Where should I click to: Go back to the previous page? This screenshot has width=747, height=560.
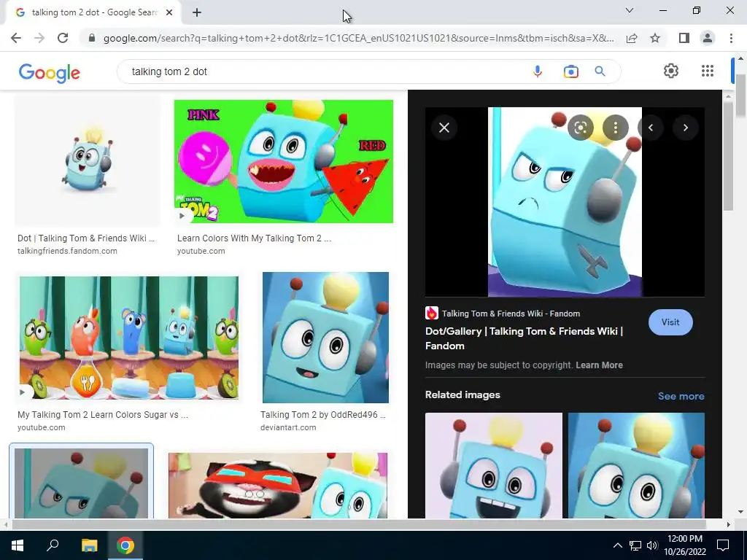click(16, 38)
